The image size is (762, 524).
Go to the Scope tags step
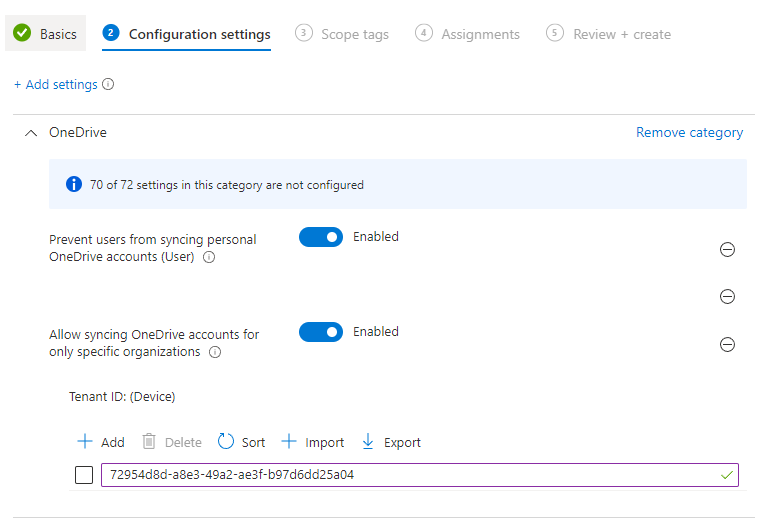coord(342,34)
